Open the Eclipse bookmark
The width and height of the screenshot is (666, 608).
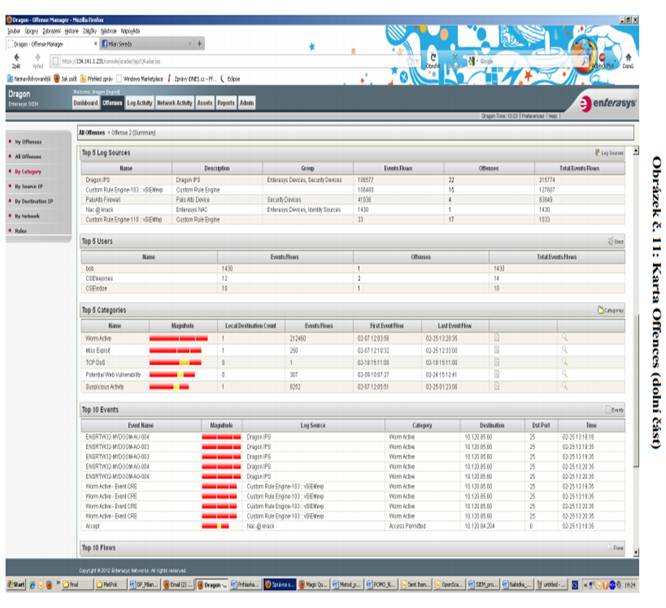click(230, 79)
